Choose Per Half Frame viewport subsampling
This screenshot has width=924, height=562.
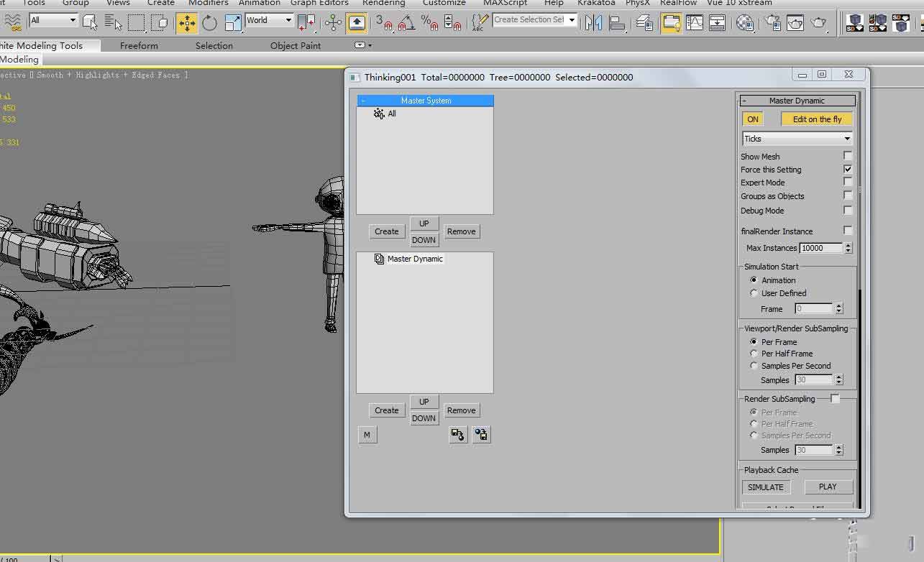point(754,354)
